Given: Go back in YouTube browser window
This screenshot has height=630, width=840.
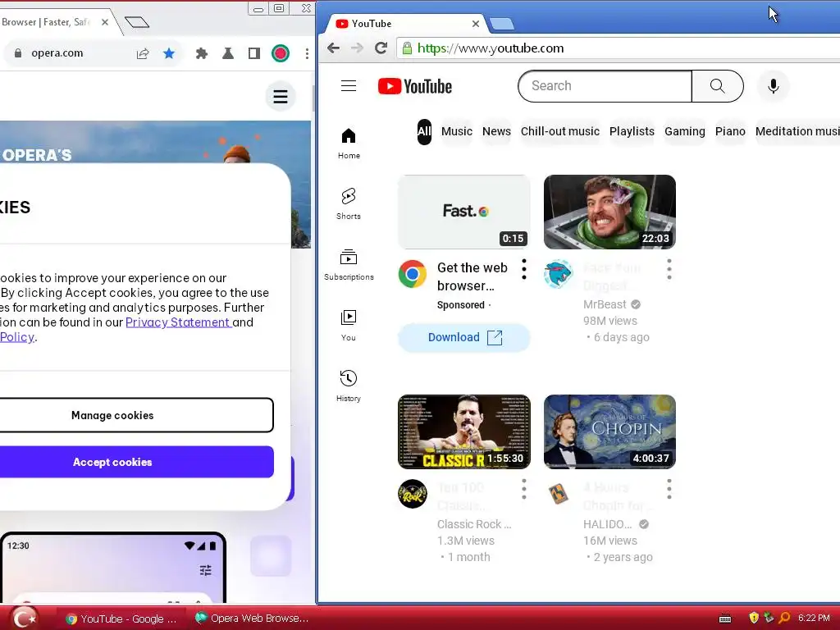Looking at the screenshot, I should [x=333, y=48].
